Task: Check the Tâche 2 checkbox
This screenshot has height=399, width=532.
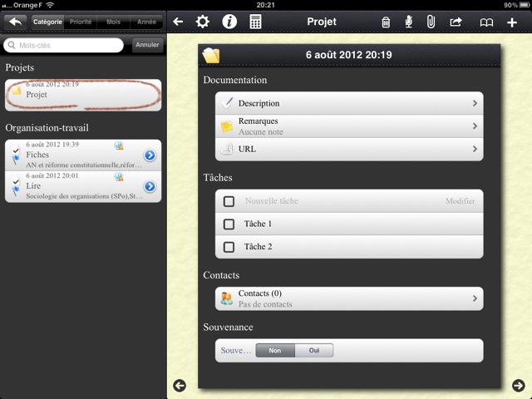Action: (229, 247)
